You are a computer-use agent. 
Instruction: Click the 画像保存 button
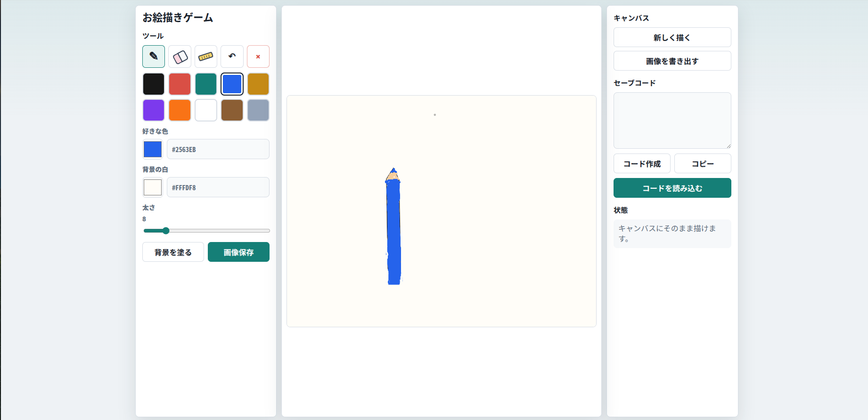click(238, 252)
